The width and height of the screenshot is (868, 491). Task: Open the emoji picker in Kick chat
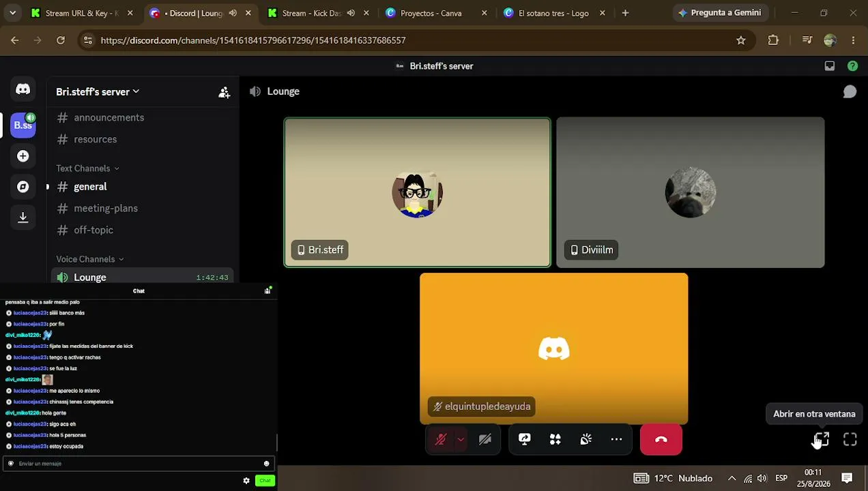point(267,464)
